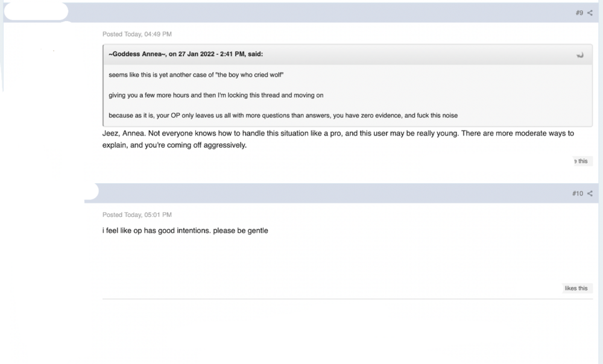Click quoted line about locking this thread

[x=216, y=95]
